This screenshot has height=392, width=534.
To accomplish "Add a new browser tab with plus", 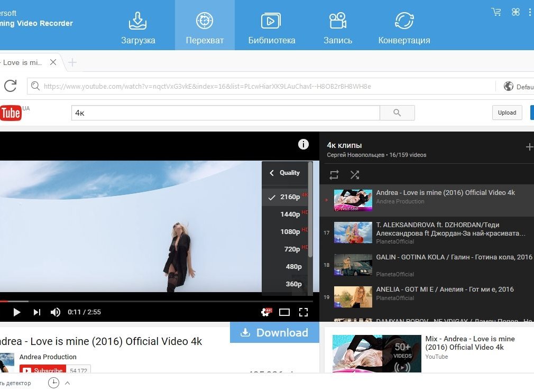I will [72, 62].
